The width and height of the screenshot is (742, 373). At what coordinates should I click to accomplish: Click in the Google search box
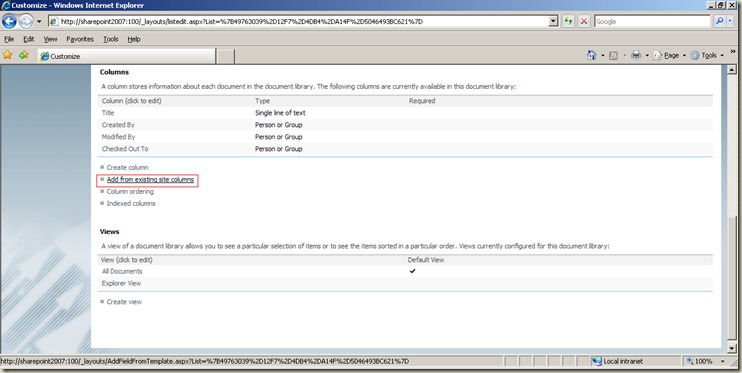coord(652,21)
